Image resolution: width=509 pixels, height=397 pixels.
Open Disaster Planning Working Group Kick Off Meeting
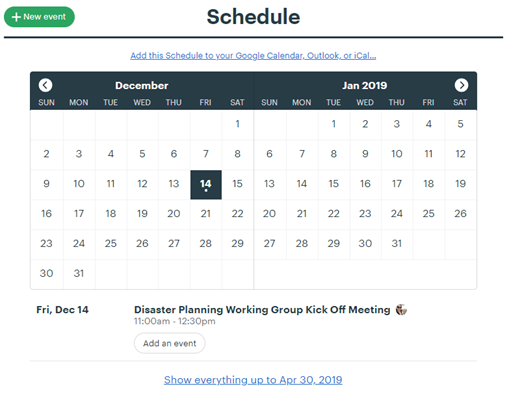point(262,310)
